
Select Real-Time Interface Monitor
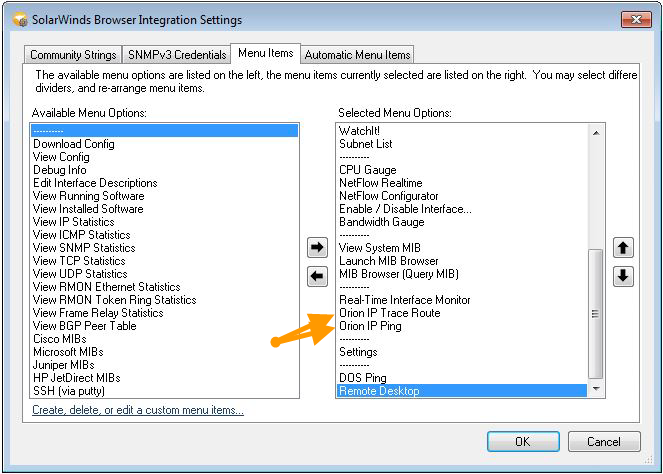462,300
